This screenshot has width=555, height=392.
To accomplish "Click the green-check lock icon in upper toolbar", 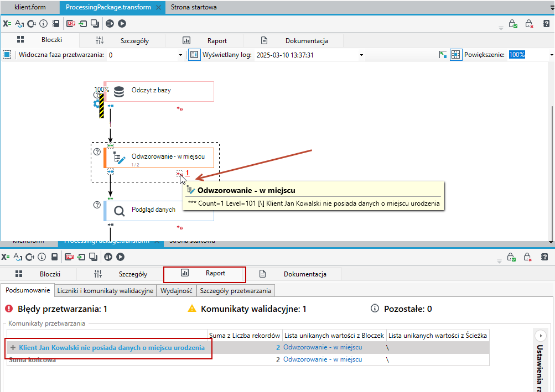I will pyautogui.click(x=513, y=24).
